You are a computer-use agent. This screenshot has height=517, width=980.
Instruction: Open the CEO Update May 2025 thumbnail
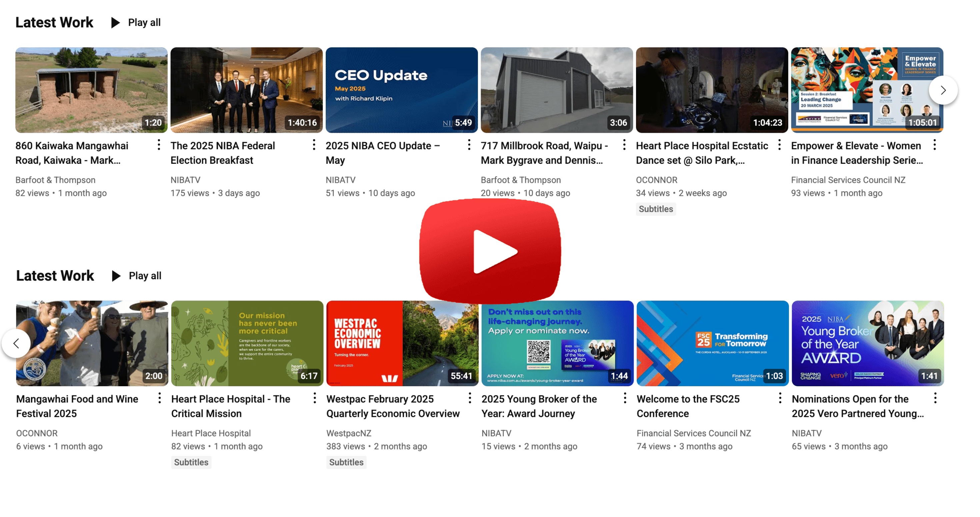click(401, 90)
